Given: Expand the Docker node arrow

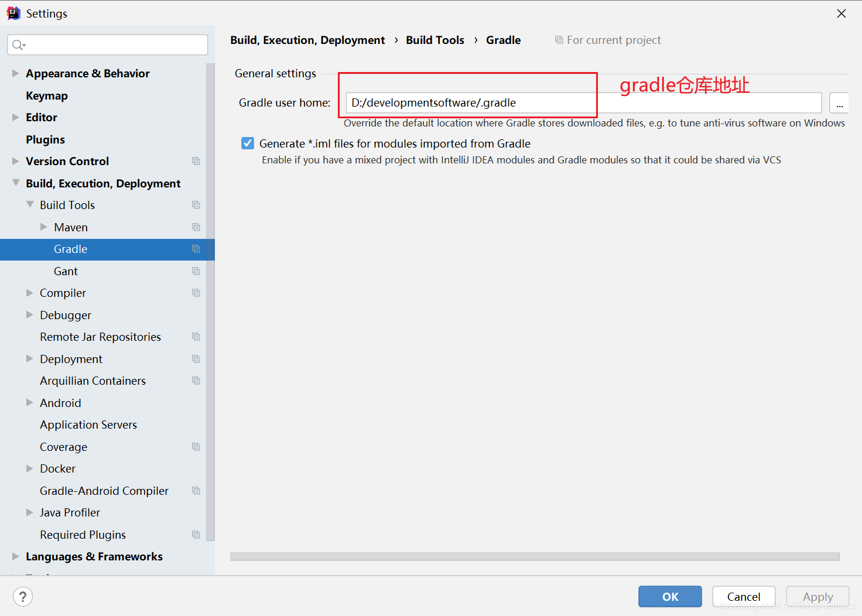Looking at the screenshot, I should click(30, 468).
